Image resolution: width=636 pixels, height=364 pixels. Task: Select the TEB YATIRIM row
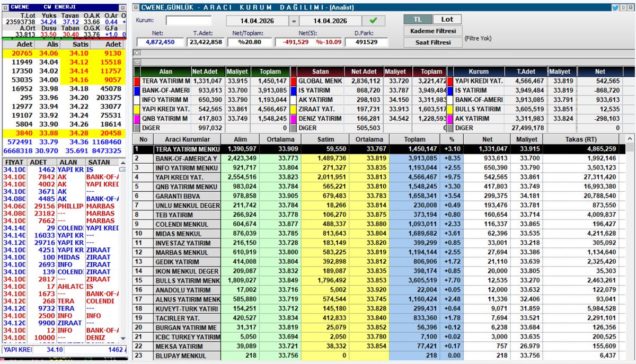coord(378,215)
